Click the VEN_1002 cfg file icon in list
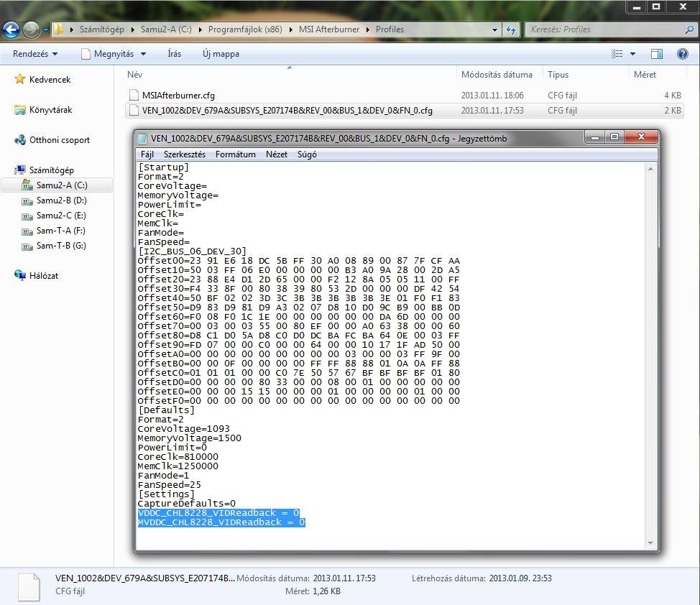 tap(134, 110)
